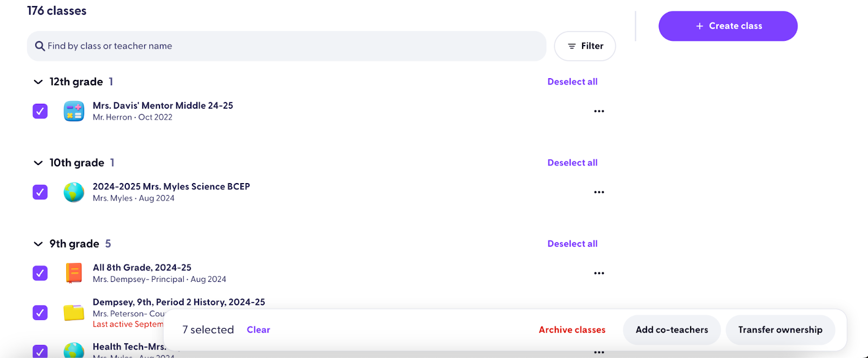Open more options for All 8th Grade class
This screenshot has height=358, width=868.
click(x=599, y=273)
